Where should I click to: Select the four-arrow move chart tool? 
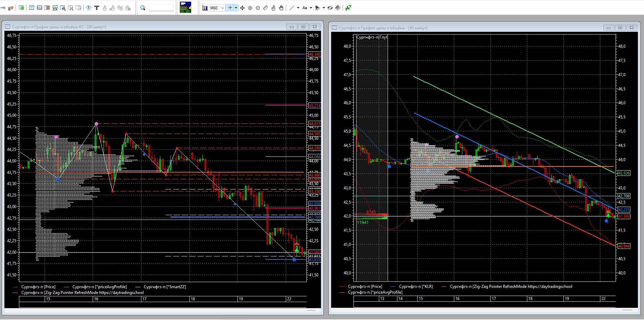click(x=242, y=8)
